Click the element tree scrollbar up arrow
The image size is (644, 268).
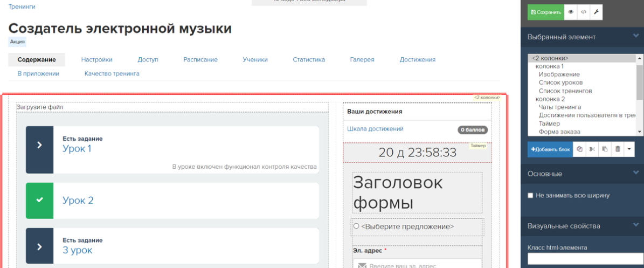(640, 58)
